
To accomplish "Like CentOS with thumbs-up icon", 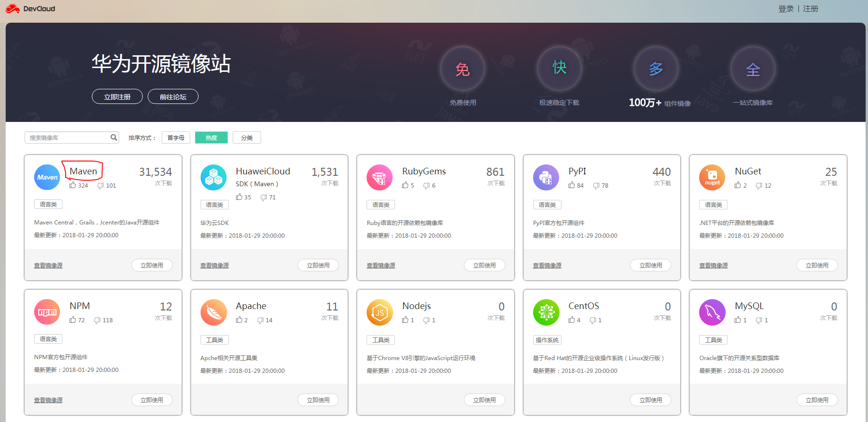I will [x=571, y=320].
